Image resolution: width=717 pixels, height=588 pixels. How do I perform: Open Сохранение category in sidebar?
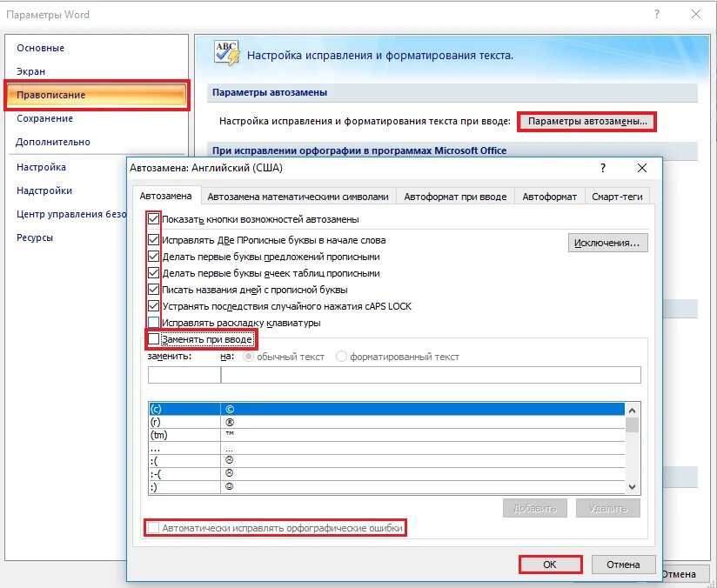[x=44, y=118]
